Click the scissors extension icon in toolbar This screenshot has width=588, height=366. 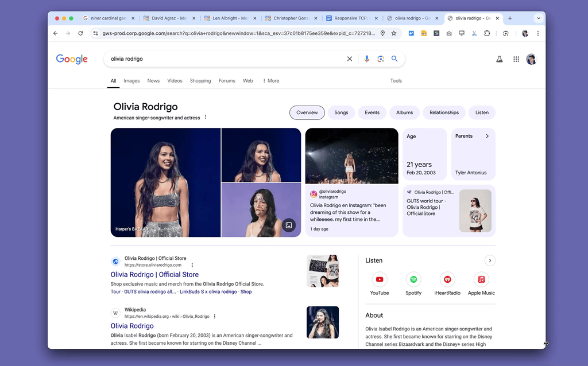click(x=474, y=33)
